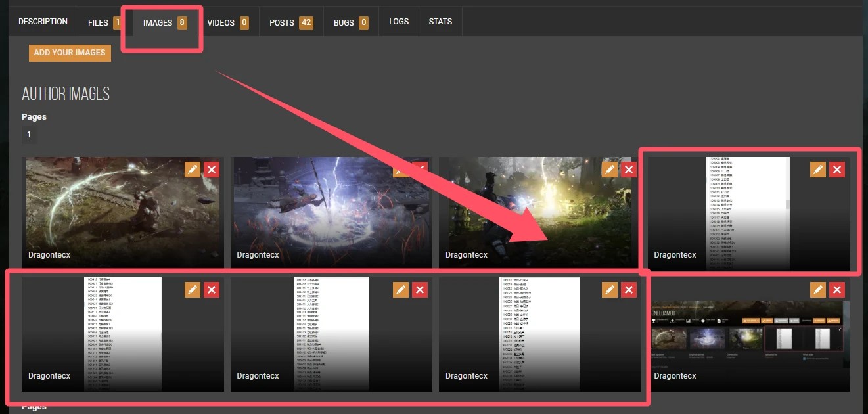The height and width of the screenshot is (414, 868).
Task: Edit the third forest glow image
Action: pyautogui.click(x=610, y=170)
